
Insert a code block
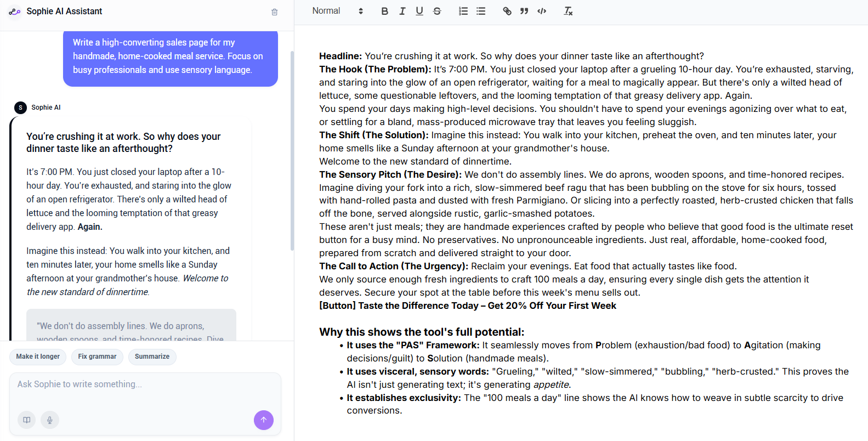pyautogui.click(x=542, y=11)
